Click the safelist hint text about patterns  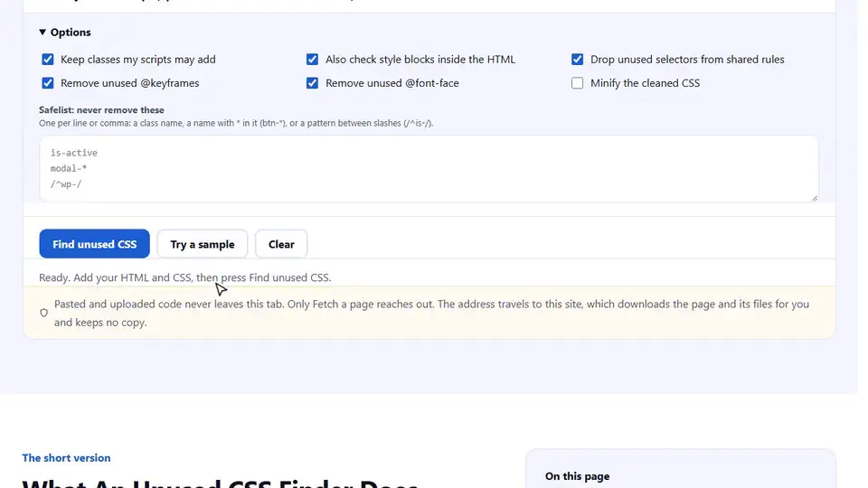236,123
